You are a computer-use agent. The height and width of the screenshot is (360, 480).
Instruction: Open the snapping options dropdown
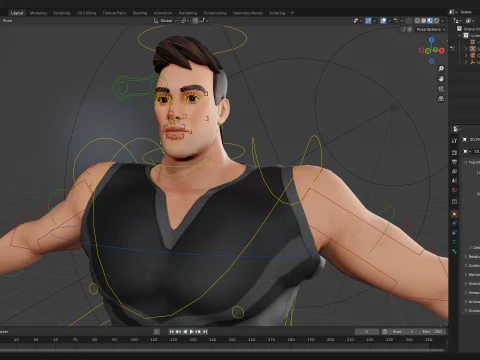point(204,21)
